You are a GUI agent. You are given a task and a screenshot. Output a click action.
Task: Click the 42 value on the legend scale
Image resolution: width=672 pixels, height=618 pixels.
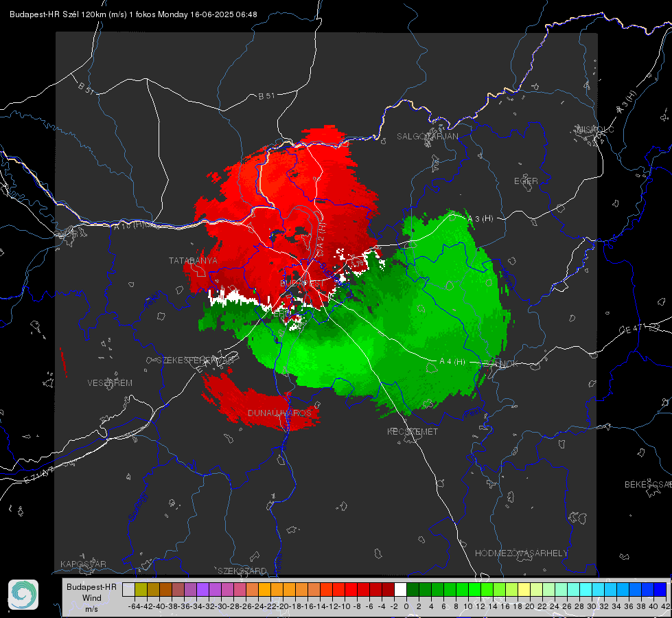(665, 606)
